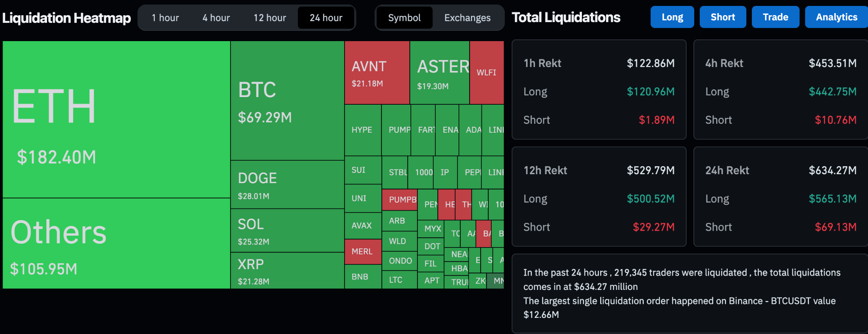Click the HYPE heatmap tile
This screenshot has height=334, width=868.
tap(362, 130)
